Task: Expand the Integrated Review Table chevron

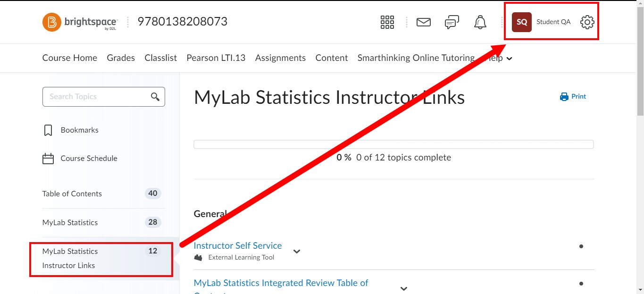Action: tap(403, 288)
